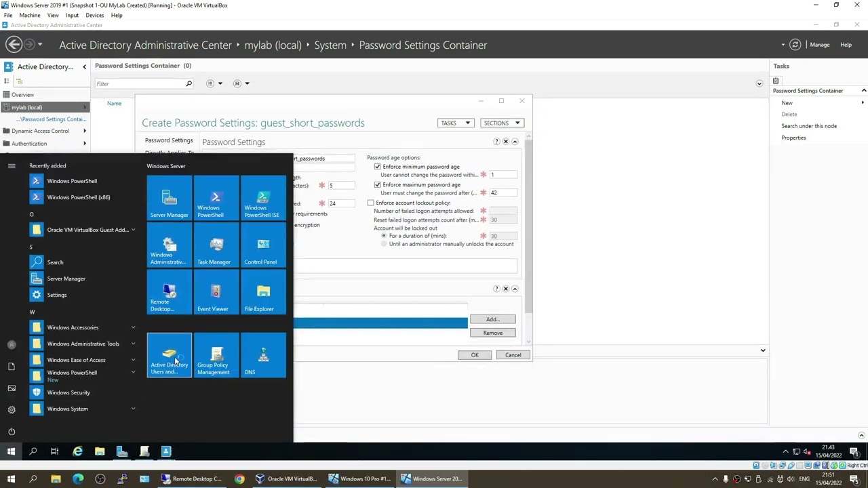
Task: Click the back arrow in Administrative Center
Action: point(14,45)
